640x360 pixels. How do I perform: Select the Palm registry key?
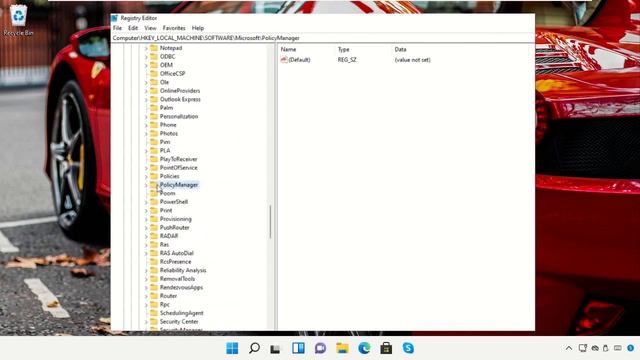pyautogui.click(x=166, y=108)
